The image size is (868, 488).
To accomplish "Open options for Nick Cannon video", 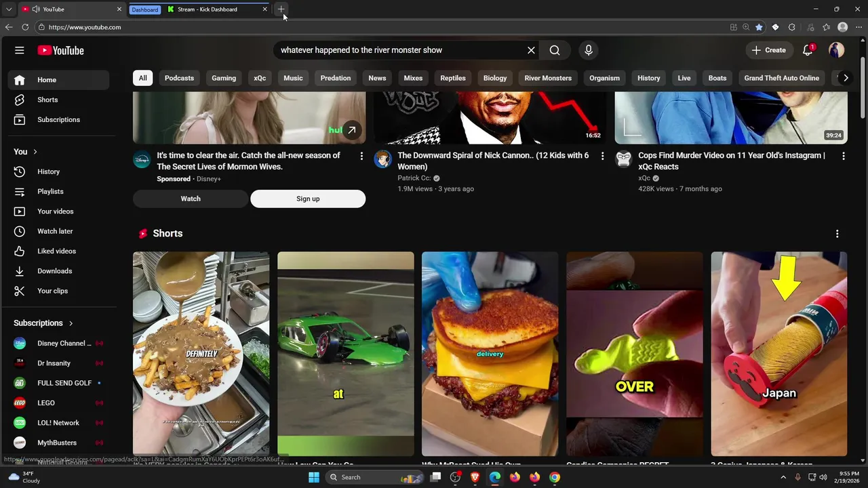I will 602,156.
